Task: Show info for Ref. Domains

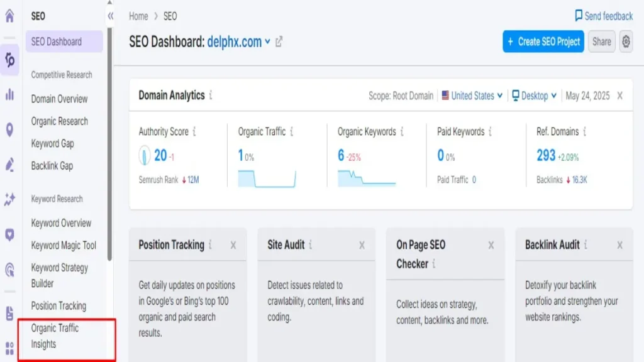Action: 584,131
